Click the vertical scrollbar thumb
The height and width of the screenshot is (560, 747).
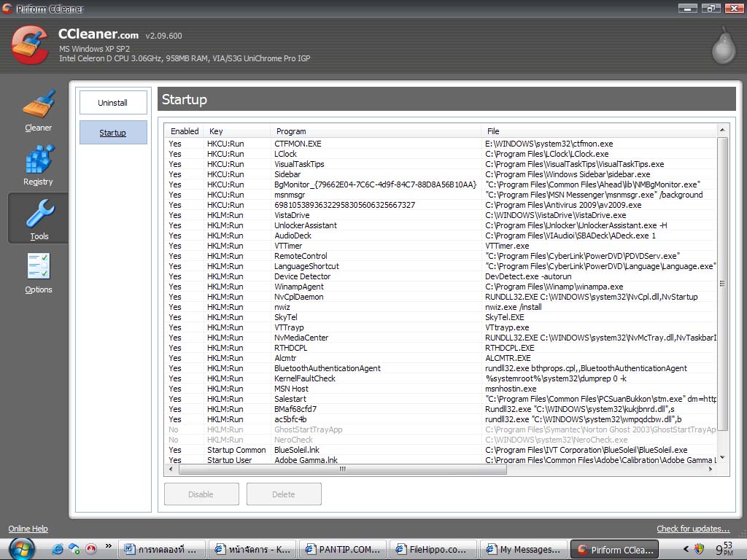click(x=722, y=284)
